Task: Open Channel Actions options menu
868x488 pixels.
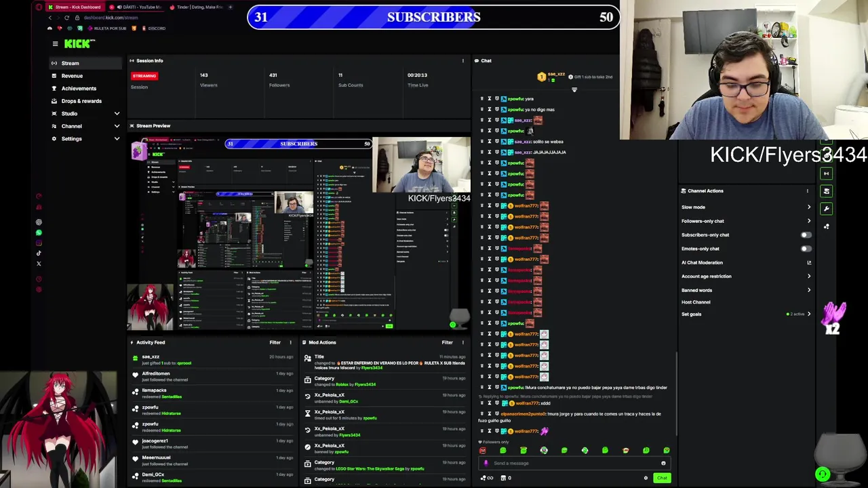Action: (x=807, y=191)
